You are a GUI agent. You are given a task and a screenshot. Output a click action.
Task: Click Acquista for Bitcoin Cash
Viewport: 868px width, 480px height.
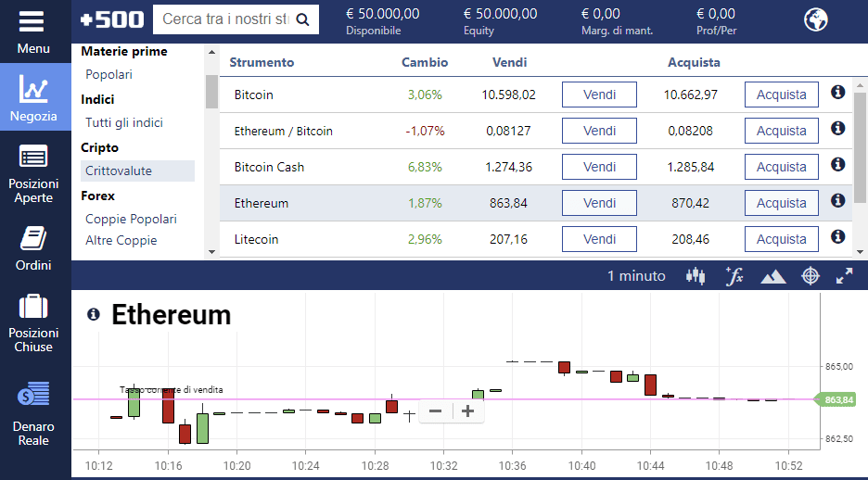[782, 167]
